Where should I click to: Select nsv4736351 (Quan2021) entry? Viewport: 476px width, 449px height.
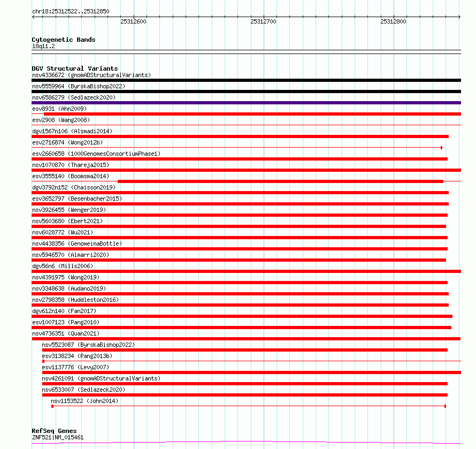66,333
